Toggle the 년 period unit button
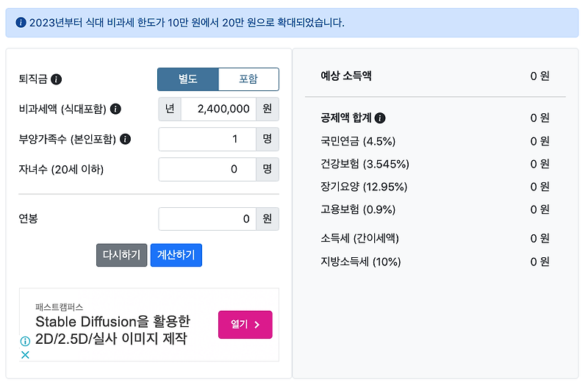The width and height of the screenshot is (588, 385). click(x=170, y=109)
